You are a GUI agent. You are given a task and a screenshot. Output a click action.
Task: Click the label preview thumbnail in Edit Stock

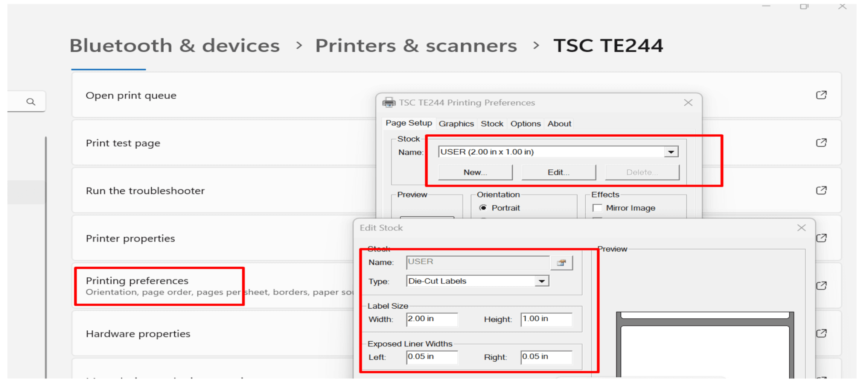tap(705, 345)
